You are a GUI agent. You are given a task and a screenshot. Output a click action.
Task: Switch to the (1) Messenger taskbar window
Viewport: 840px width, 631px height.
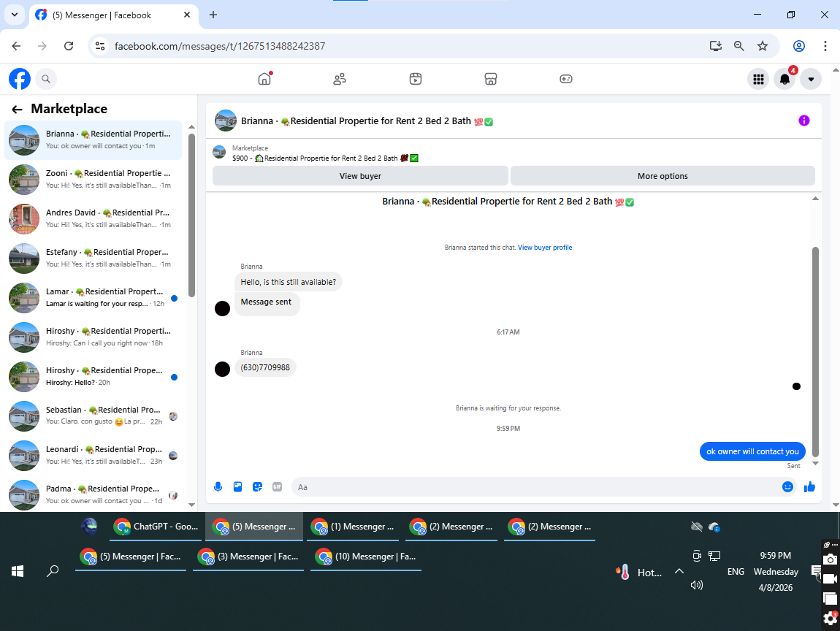click(354, 527)
